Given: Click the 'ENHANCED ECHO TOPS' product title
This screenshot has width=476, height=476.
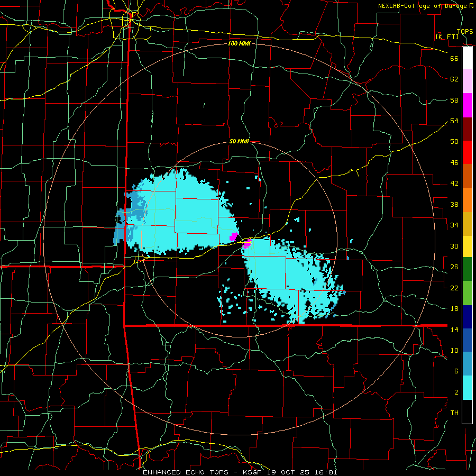Looking at the screenshot, I should click(x=186, y=472).
